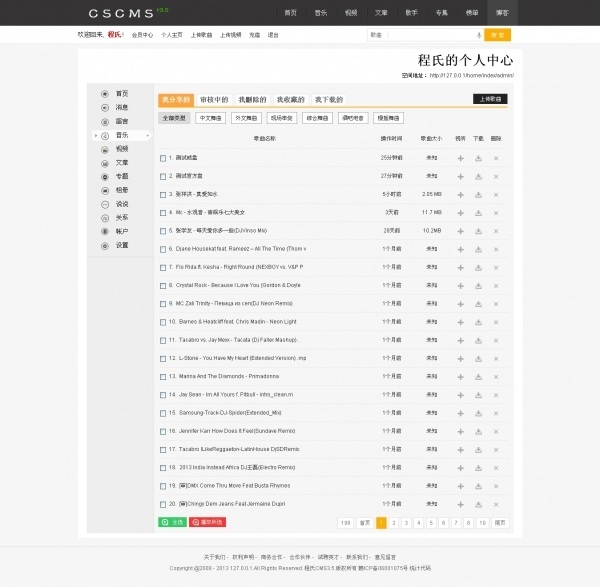Image resolution: width=600 pixels, height=587 pixels.
Task: Switch to the 审核中的 tab
Action: (214, 100)
